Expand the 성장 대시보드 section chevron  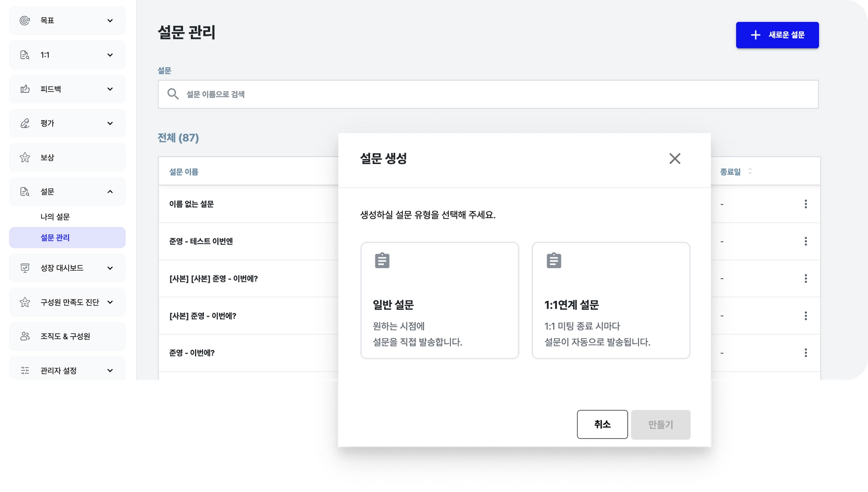pyautogui.click(x=110, y=268)
